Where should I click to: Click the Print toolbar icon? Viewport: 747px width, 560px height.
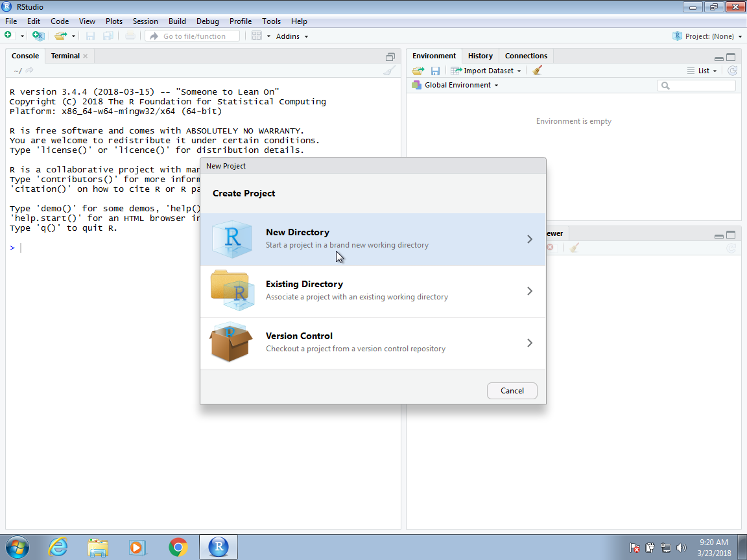130,36
